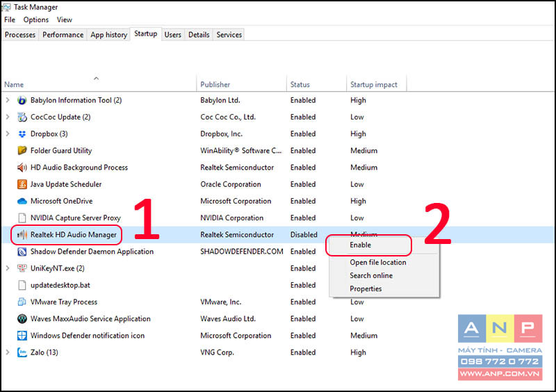The image size is (556, 392).
Task: Click the Zalo app icon
Action: 22,352
